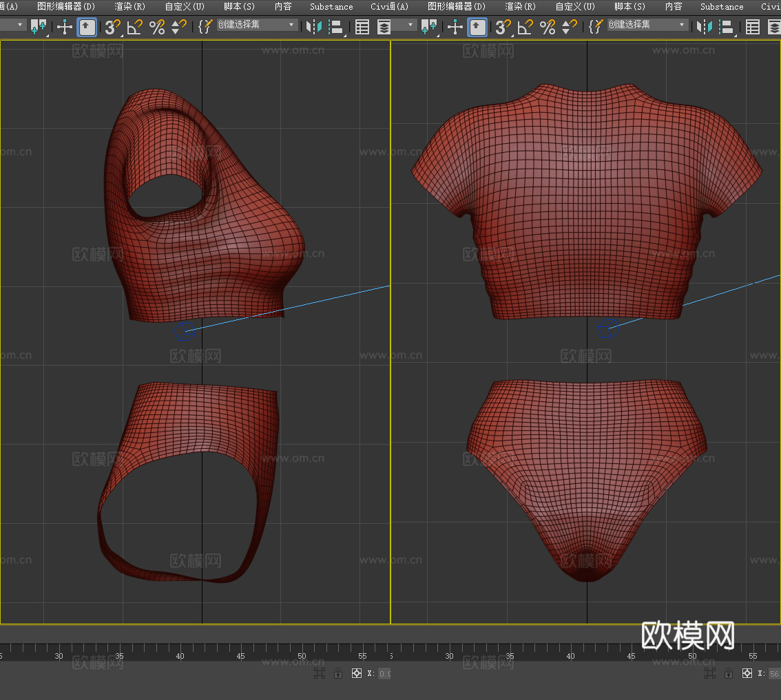
Task: Select the Select and Manipulate tool, left-hand toolbar
Action: [x=65, y=27]
